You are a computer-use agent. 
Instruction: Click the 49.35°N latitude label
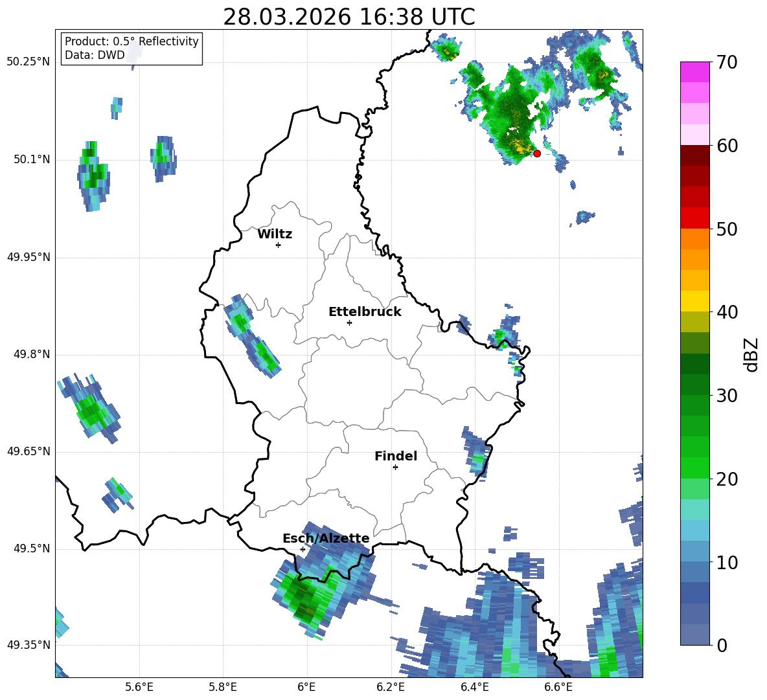(x=28, y=645)
